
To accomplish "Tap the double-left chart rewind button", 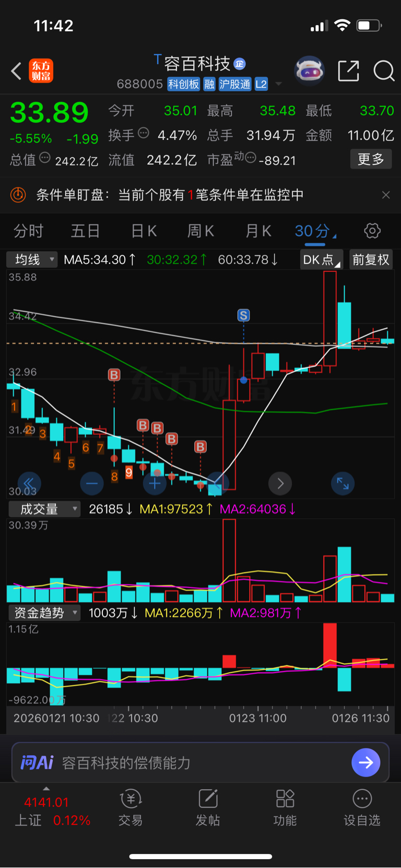I will click(x=29, y=484).
